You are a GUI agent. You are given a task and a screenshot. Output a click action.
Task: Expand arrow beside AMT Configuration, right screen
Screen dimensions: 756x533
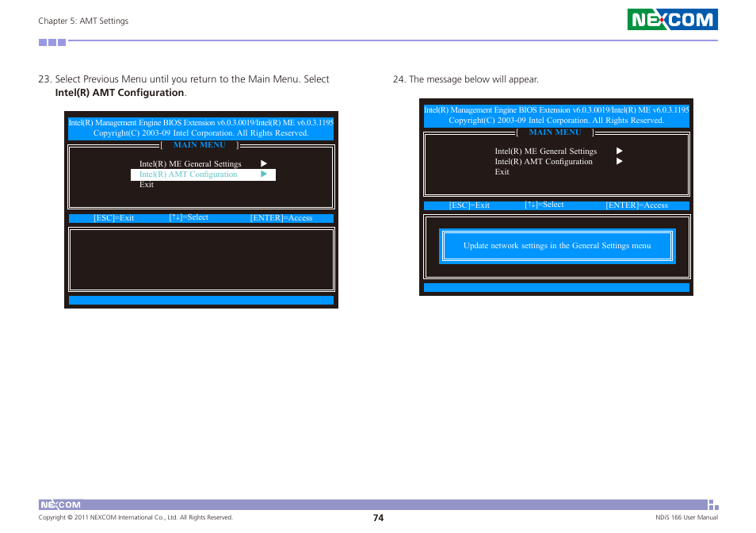pos(620,161)
